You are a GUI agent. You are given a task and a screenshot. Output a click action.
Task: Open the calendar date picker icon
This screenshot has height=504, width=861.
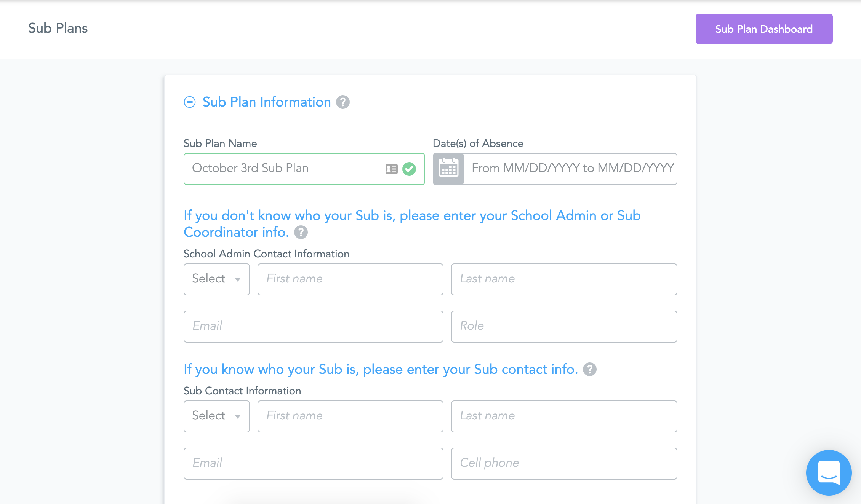(x=448, y=169)
